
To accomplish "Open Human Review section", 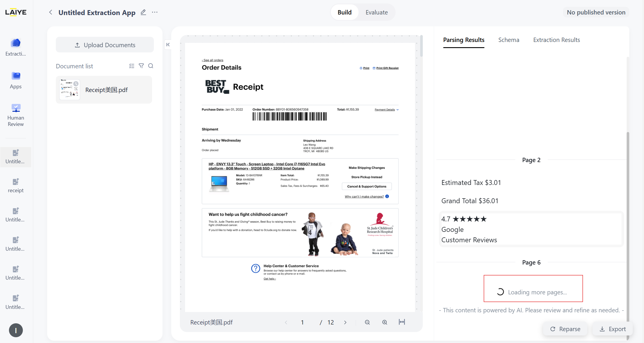I will point(16,115).
